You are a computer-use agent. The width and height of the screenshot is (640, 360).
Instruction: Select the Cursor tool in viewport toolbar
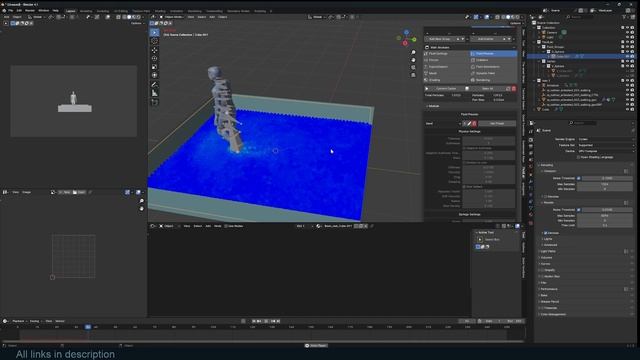[154, 41]
